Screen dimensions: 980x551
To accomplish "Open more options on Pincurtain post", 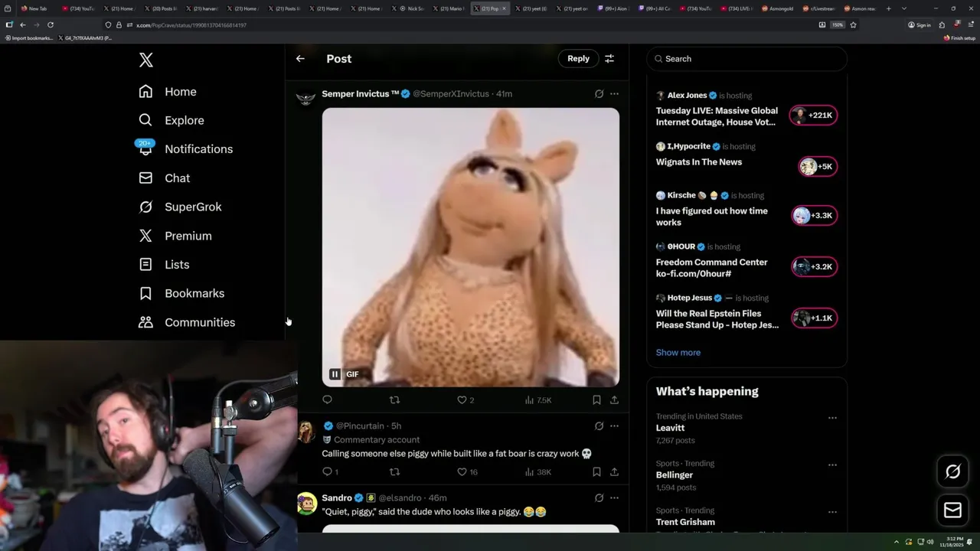I will coord(614,426).
